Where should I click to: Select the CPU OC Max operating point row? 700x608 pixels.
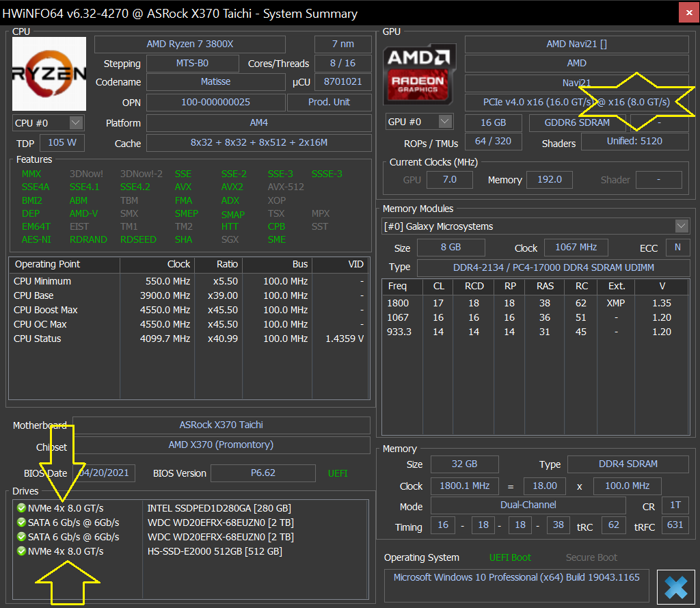click(189, 324)
